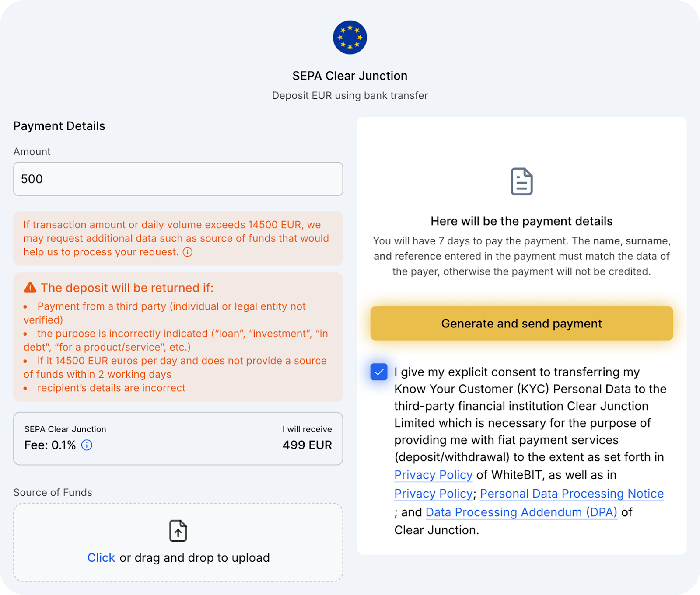The width and height of the screenshot is (700, 595).
Task: Click the EU flag icon
Action: [350, 38]
